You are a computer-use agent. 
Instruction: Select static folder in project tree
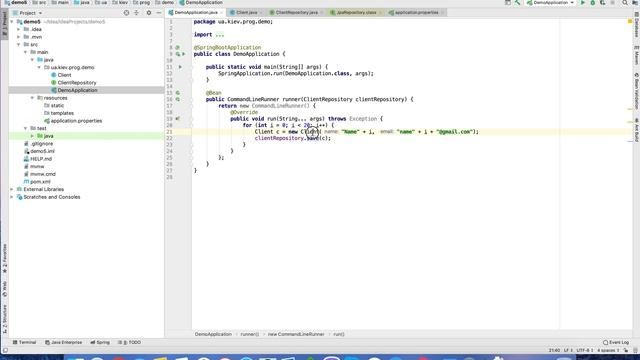(54, 105)
